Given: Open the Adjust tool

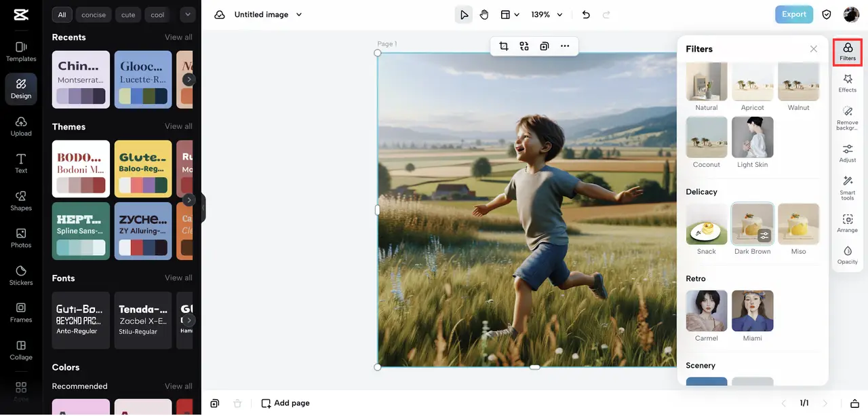Looking at the screenshot, I should pos(848,153).
